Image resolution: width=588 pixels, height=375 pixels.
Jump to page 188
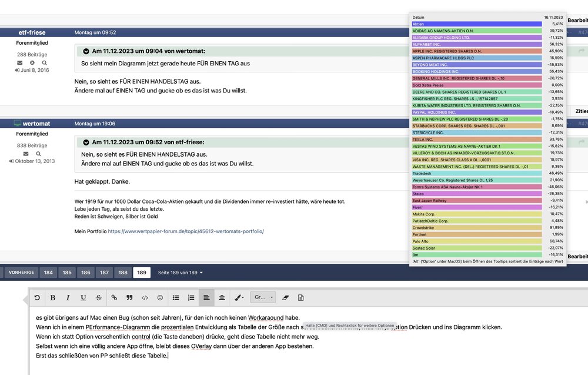click(123, 273)
